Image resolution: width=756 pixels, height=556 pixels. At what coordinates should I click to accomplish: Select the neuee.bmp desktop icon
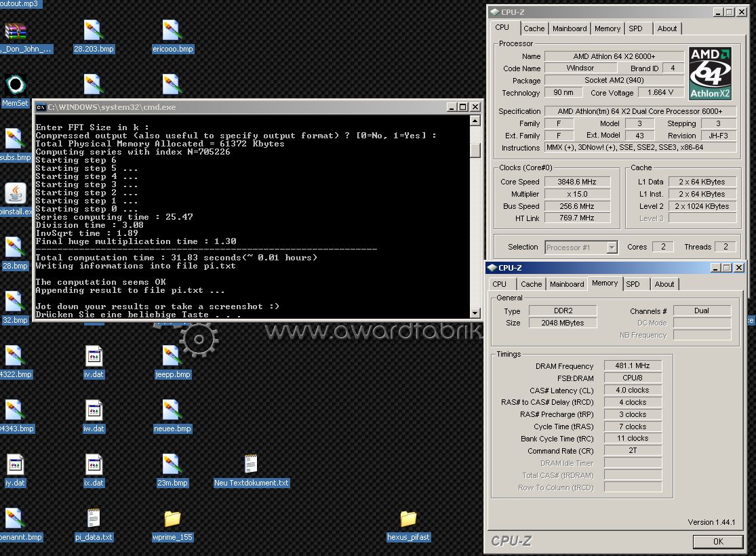[172, 416]
